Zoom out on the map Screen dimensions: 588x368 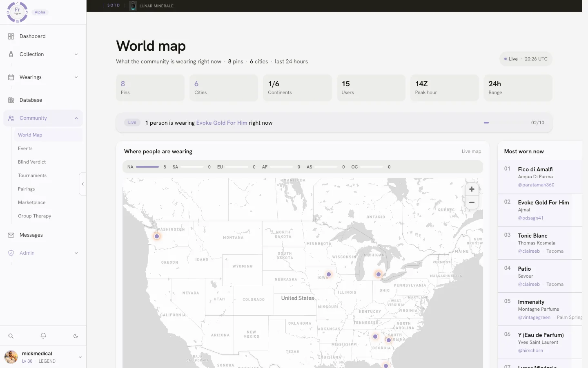tap(472, 202)
